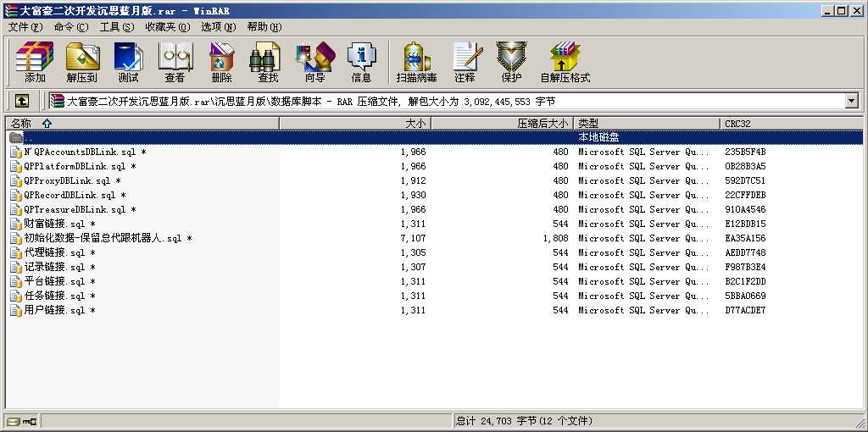This screenshot has width=868, height=432.
Task: Select N'QPAccountsDBLink.sql file
Action: [x=86, y=152]
